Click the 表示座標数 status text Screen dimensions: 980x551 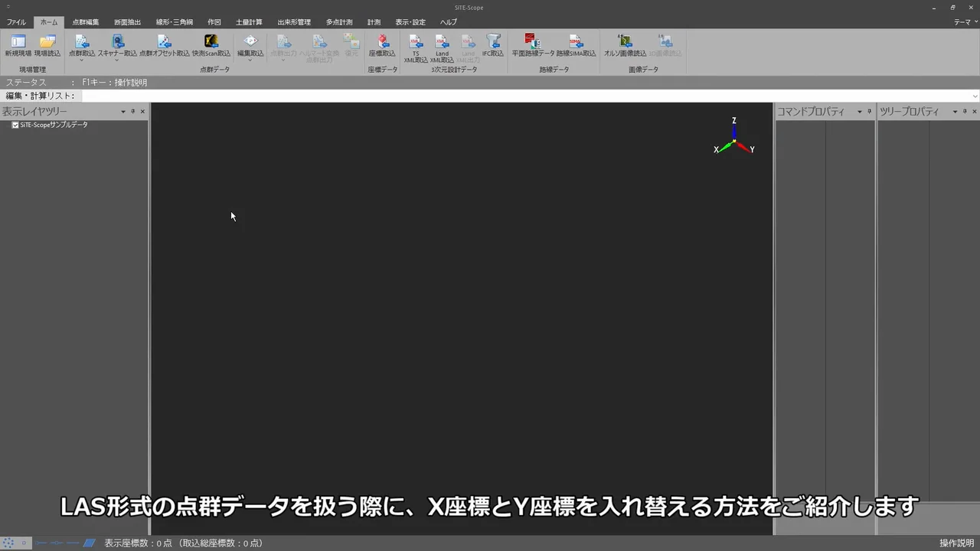[x=184, y=543]
